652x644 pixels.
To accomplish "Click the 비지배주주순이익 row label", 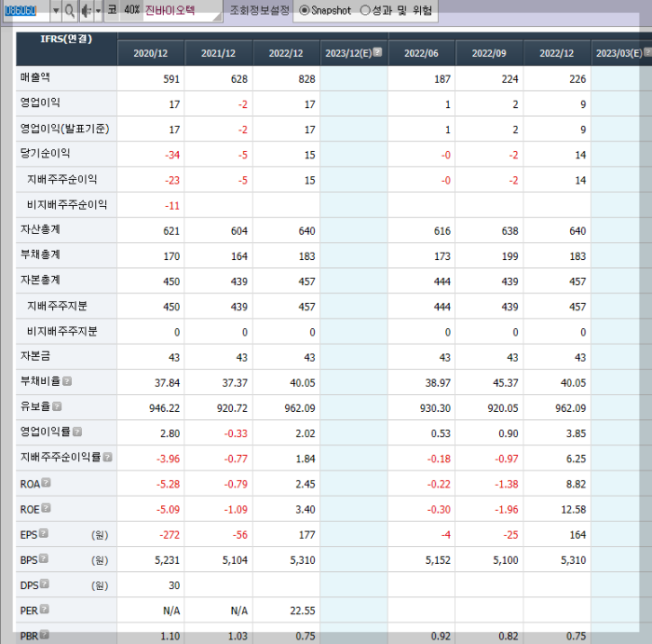I will point(67,205).
